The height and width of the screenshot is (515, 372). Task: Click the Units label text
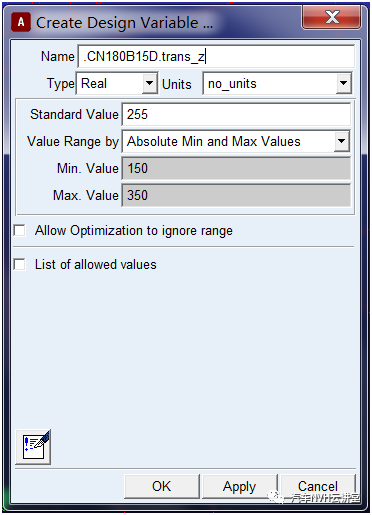177,84
